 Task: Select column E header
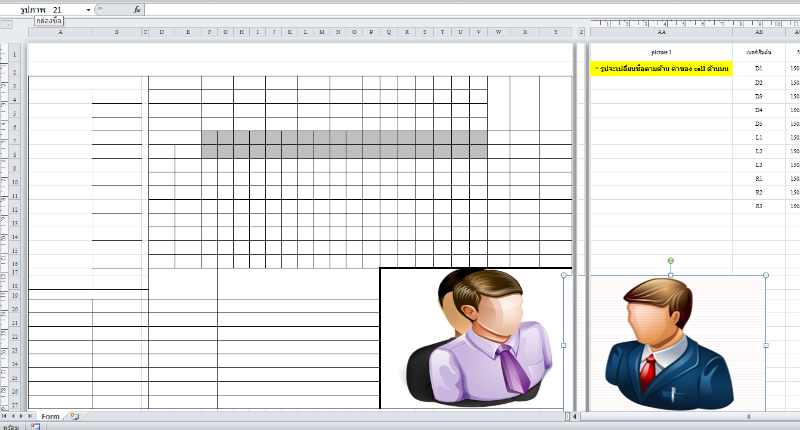coord(188,32)
